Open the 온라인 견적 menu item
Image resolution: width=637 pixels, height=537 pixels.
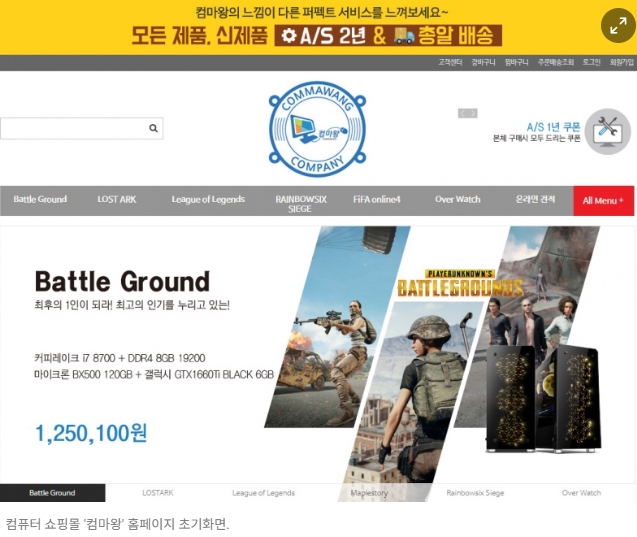pyautogui.click(x=535, y=199)
